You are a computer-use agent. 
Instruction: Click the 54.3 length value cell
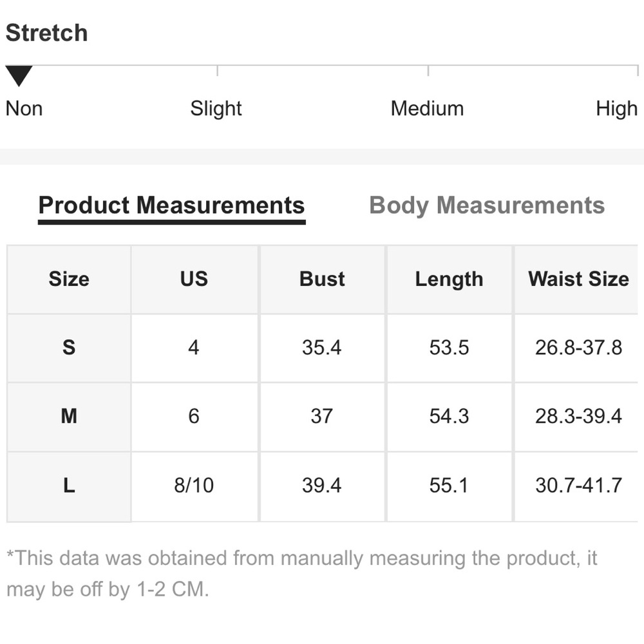[x=450, y=417]
